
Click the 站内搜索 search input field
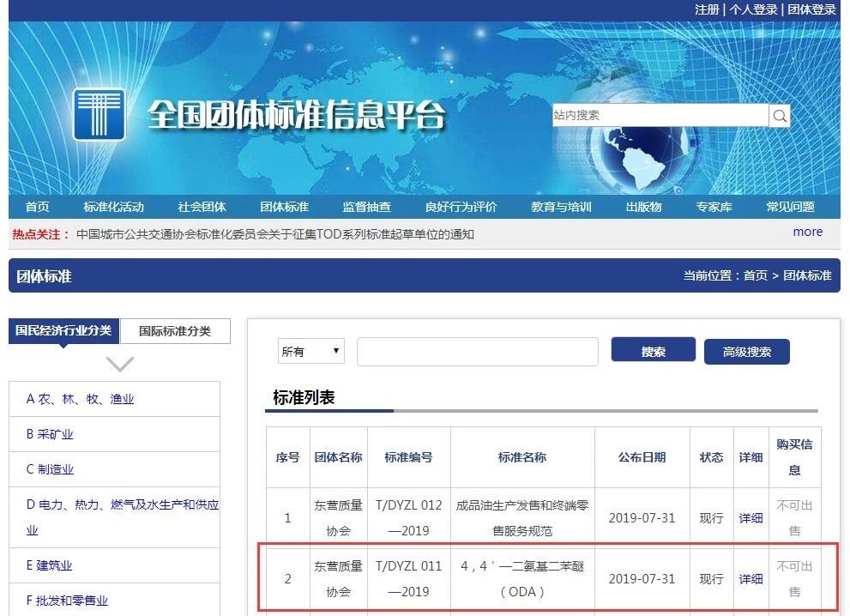click(660, 115)
